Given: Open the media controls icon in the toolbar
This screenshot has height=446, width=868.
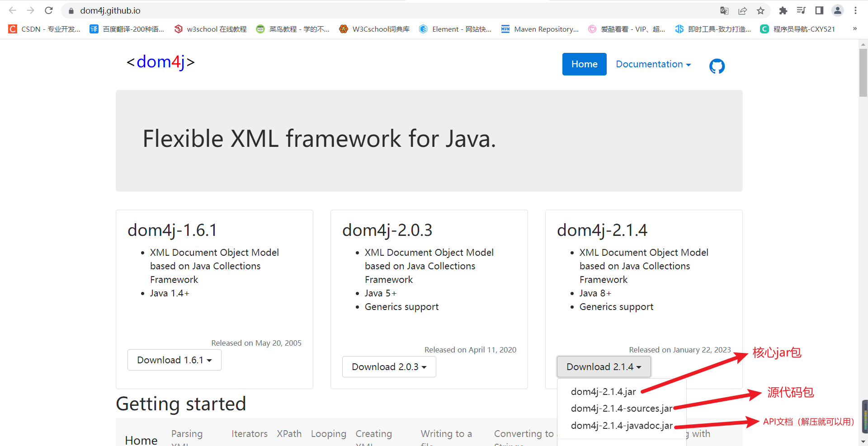Looking at the screenshot, I should [801, 10].
